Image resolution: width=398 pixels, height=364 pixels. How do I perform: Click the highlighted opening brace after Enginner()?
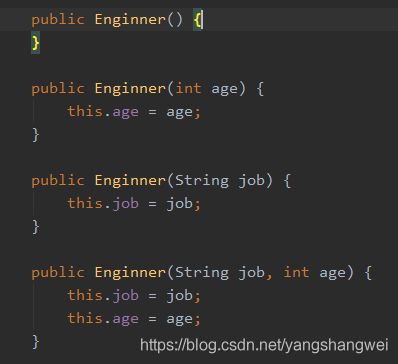(197, 20)
